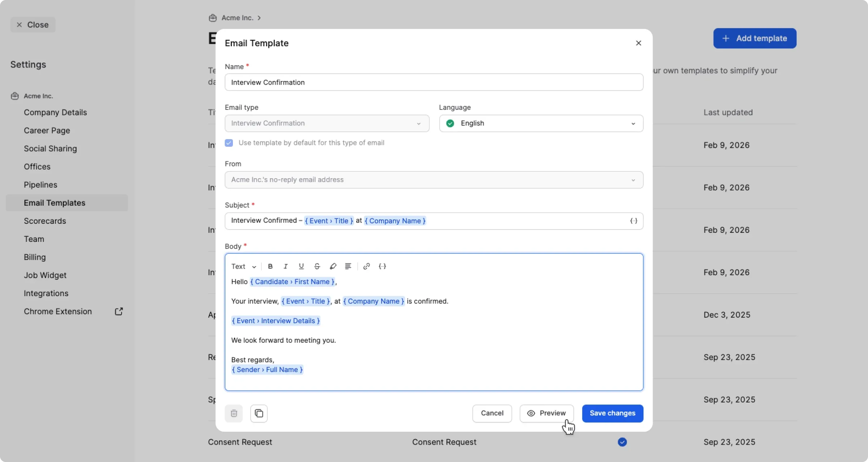This screenshot has width=868, height=462.
Task: Open the Text style dropdown
Action: (x=244, y=266)
